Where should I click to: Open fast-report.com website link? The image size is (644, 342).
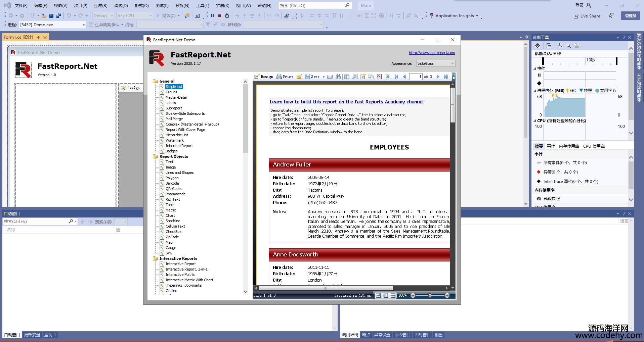(432, 53)
